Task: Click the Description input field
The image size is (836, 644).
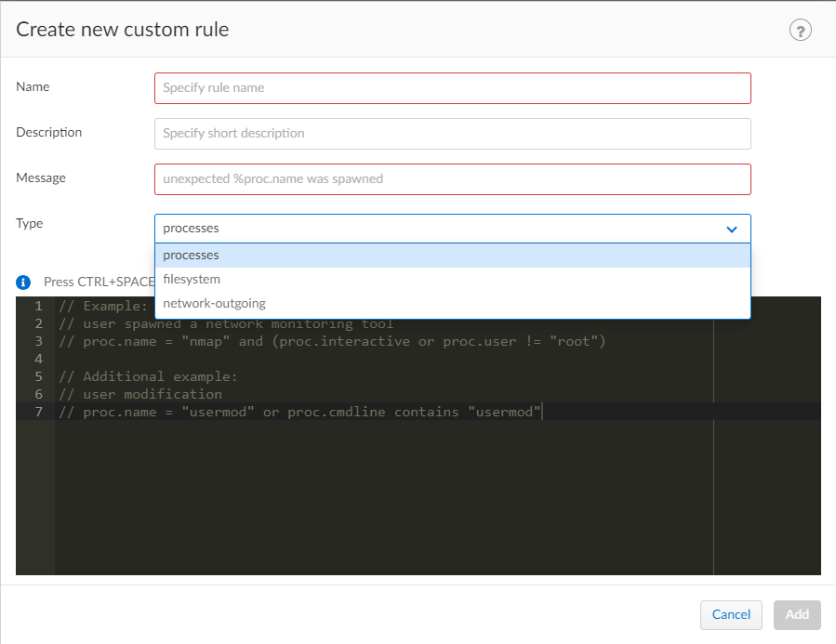Action: pyautogui.click(x=453, y=134)
